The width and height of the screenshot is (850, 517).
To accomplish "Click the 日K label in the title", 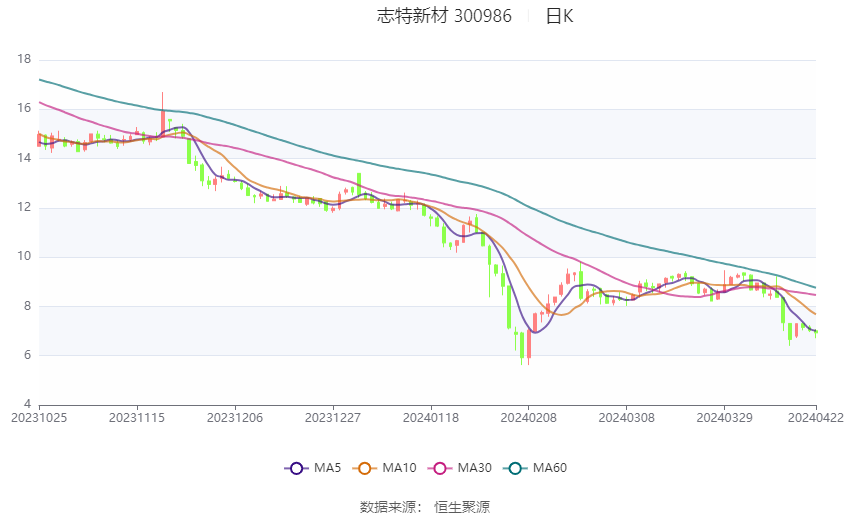I will [x=559, y=16].
